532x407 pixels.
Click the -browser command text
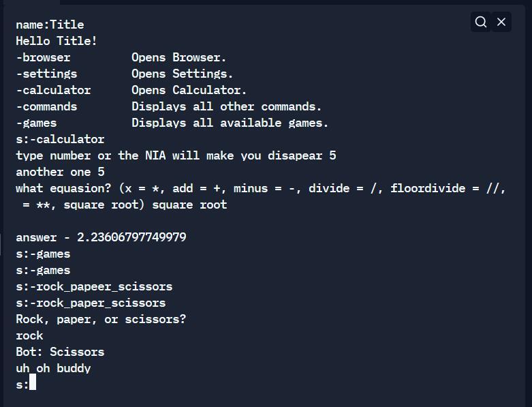[x=44, y=57]
